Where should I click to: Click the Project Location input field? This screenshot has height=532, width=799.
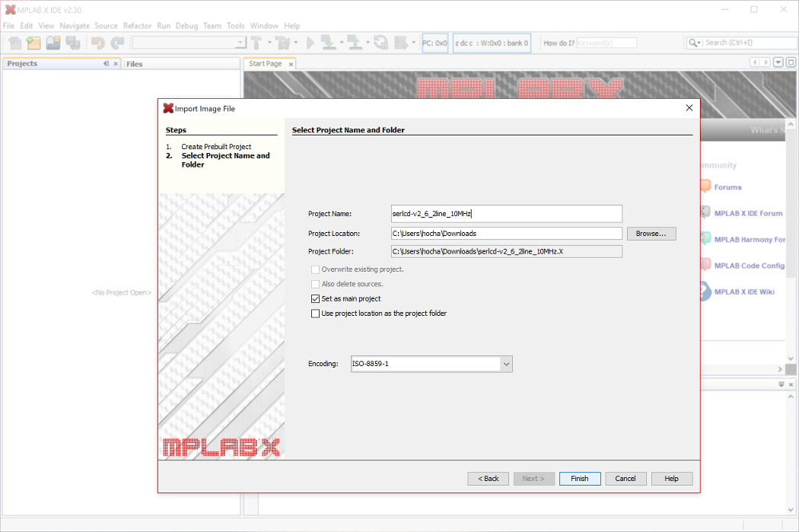507,234
